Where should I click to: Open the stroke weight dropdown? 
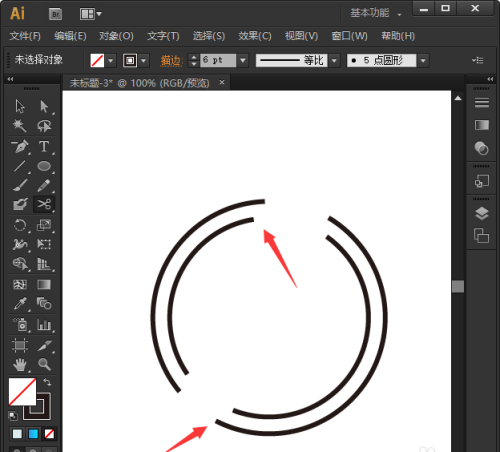coord(243,61)
